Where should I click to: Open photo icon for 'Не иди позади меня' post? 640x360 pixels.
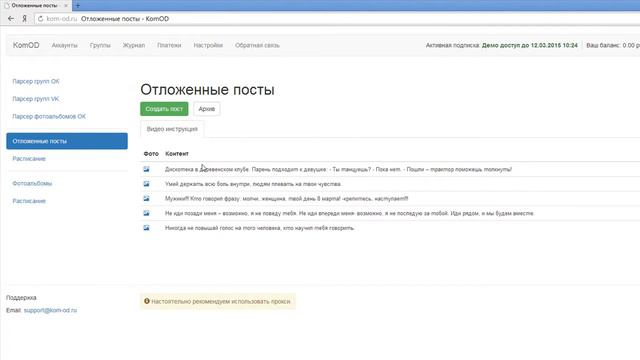(x=146, y=213)
